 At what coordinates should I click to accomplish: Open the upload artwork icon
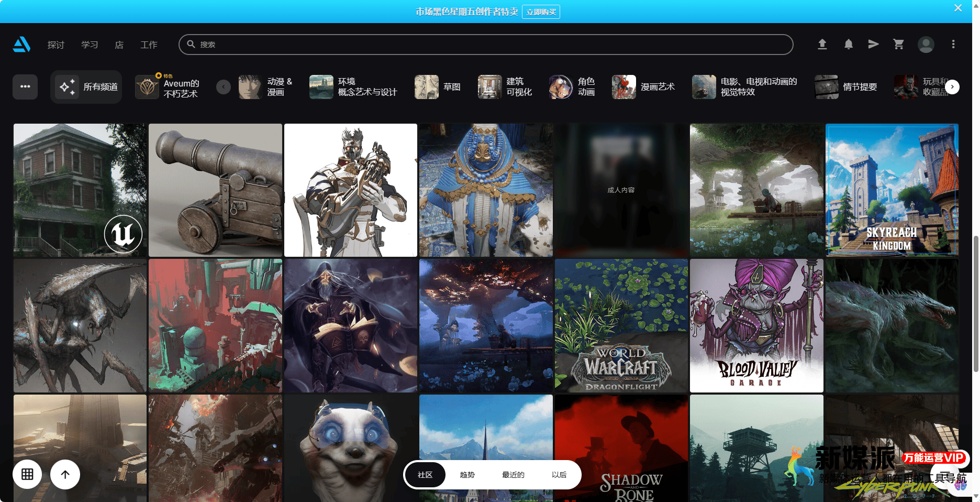pos(822,45)
